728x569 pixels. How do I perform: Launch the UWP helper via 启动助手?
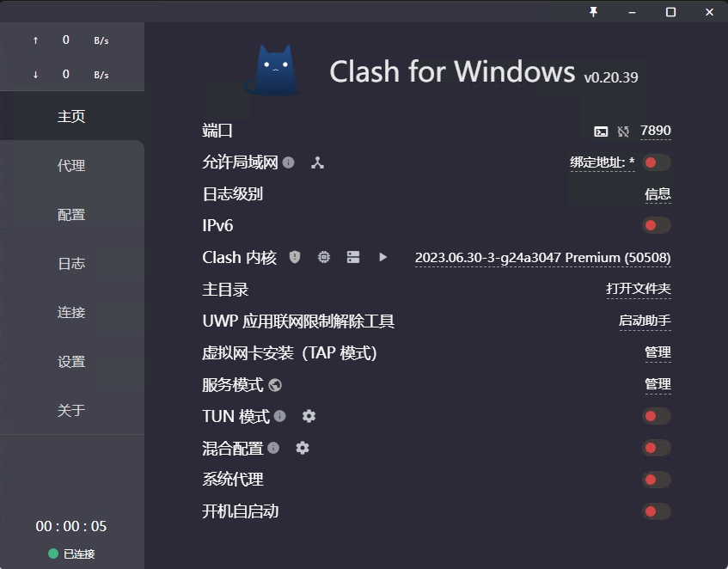click(x=645, y=321)
